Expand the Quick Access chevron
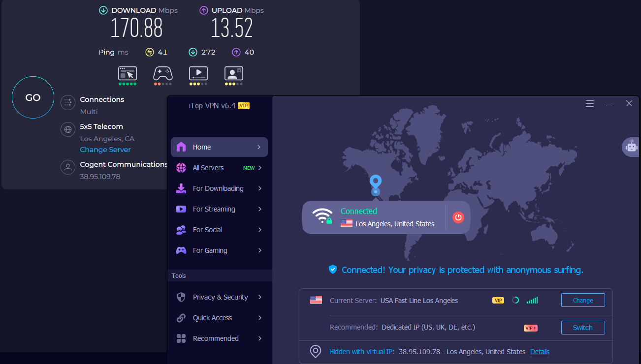 coord(259,318)
